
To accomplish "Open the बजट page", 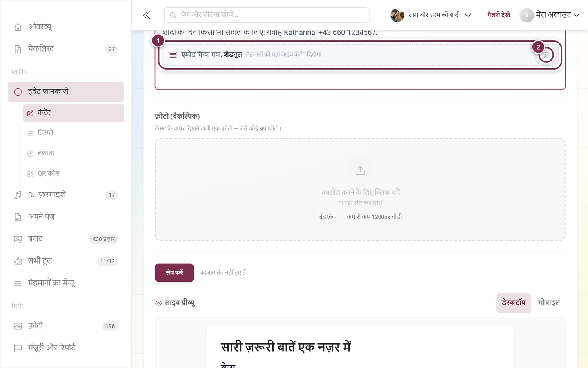I will pyautogui.click(x=66, y=239).
